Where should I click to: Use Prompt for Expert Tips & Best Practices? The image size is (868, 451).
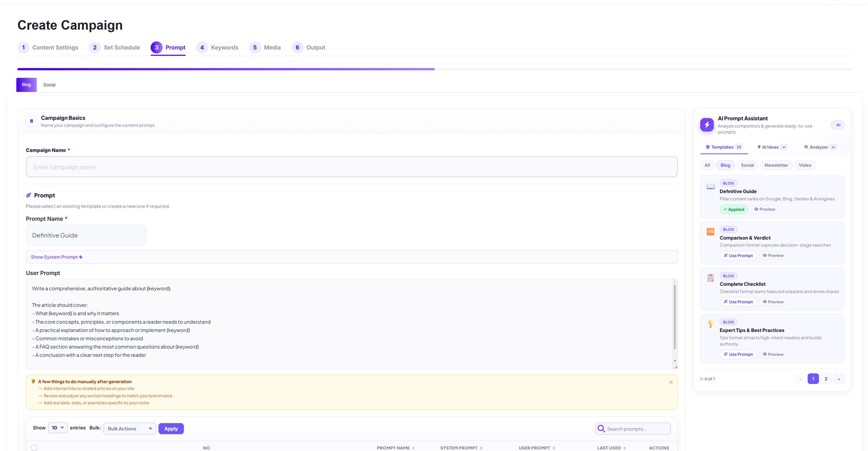[738, 355]
